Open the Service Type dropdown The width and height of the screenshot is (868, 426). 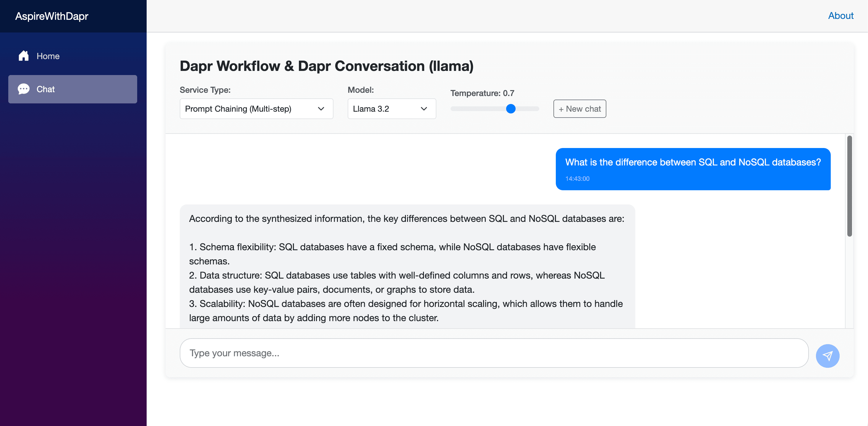tap(256, 109)
